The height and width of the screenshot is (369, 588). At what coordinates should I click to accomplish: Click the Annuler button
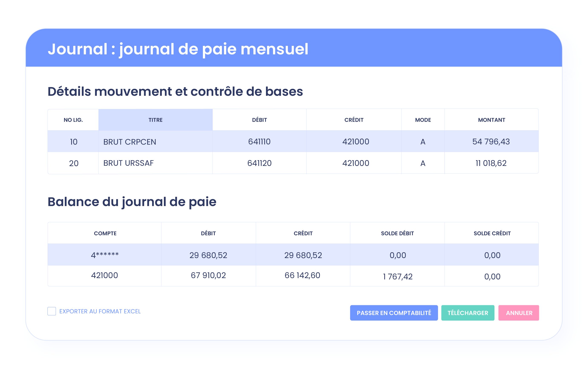(x=519, y=313)
